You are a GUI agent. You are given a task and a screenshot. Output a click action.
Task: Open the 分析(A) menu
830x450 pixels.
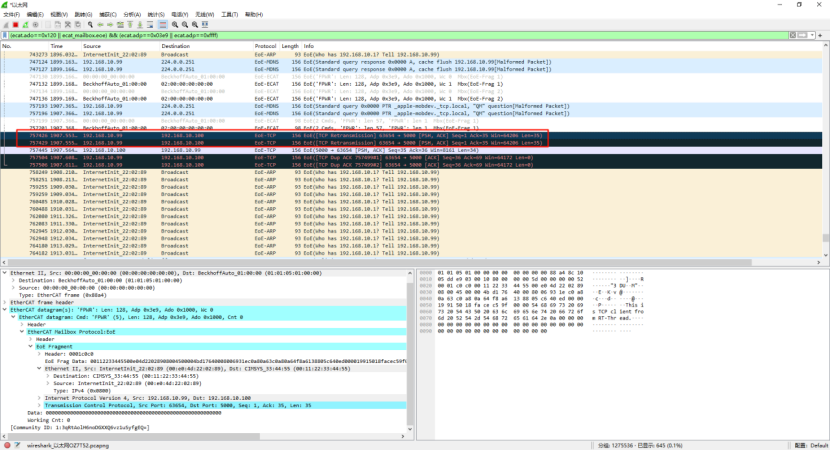click(x=132, y=14)
